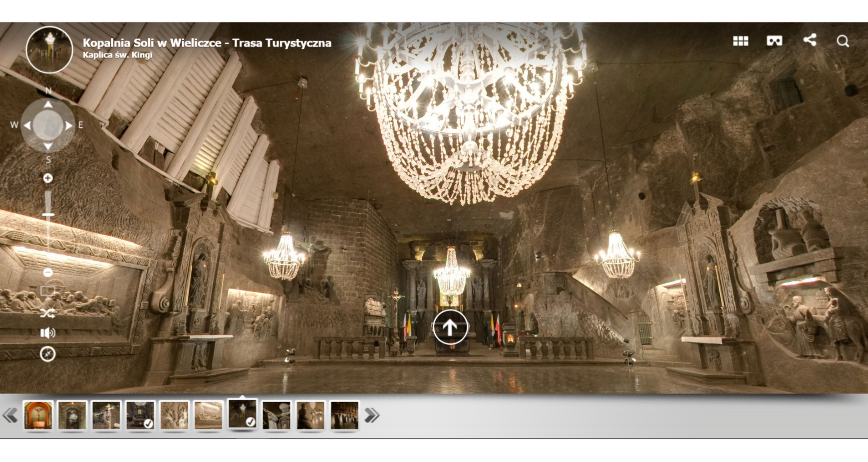Click the zoom slider handle
The width and height of the screenshot is (868, 462).
coord(48,215)
